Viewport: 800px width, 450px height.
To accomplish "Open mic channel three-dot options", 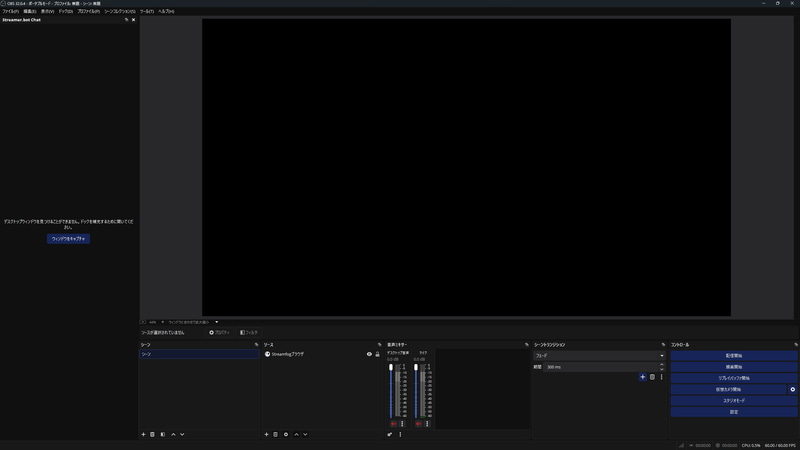I will (x=427, y=423).
